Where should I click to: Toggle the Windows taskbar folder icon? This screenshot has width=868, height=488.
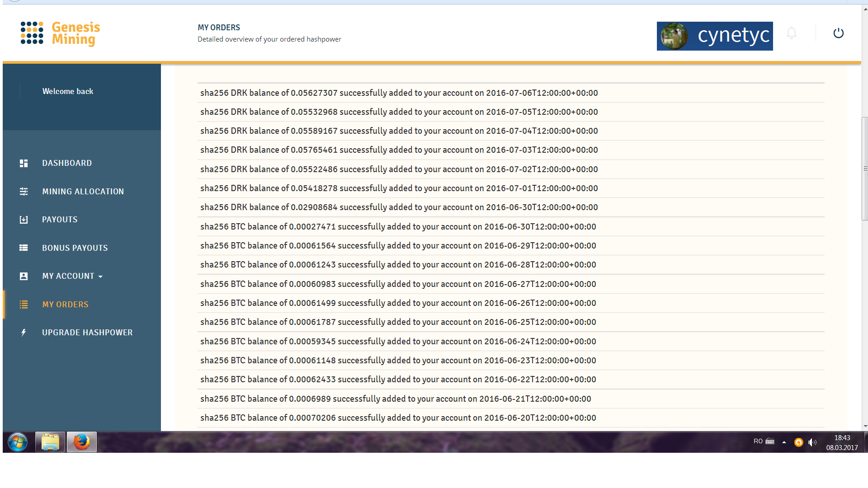click(x=50, y=441)
